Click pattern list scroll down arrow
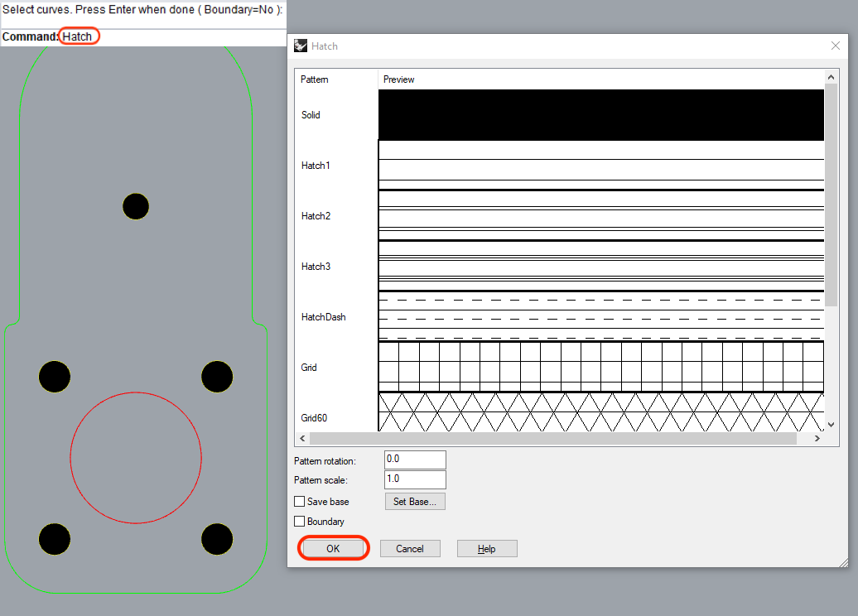The image size is (858, 616). [x=831, y=425]
